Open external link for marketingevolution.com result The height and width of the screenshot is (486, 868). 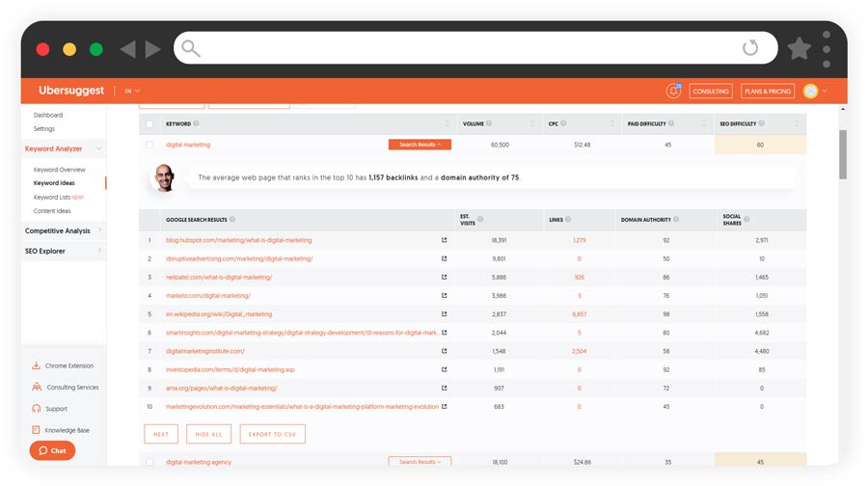tap(444, 406)
